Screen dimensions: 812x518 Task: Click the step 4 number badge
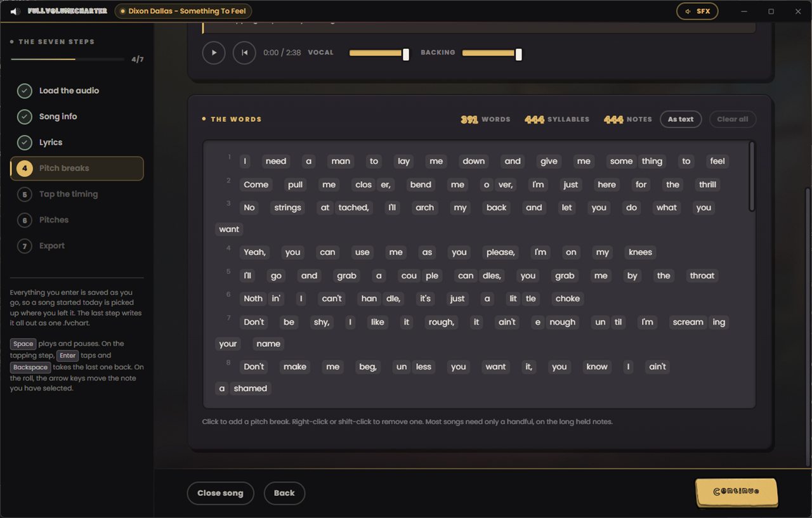[x=25, y=168]
